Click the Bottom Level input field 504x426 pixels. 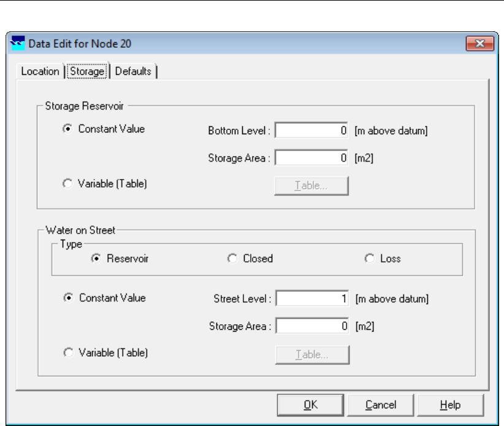click(x=313, y=131)
